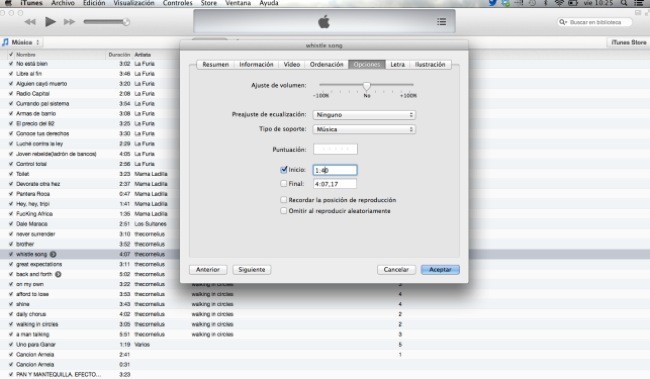
Task: Switch to the Ordenación tab
Action: click(x=327, y=65)
